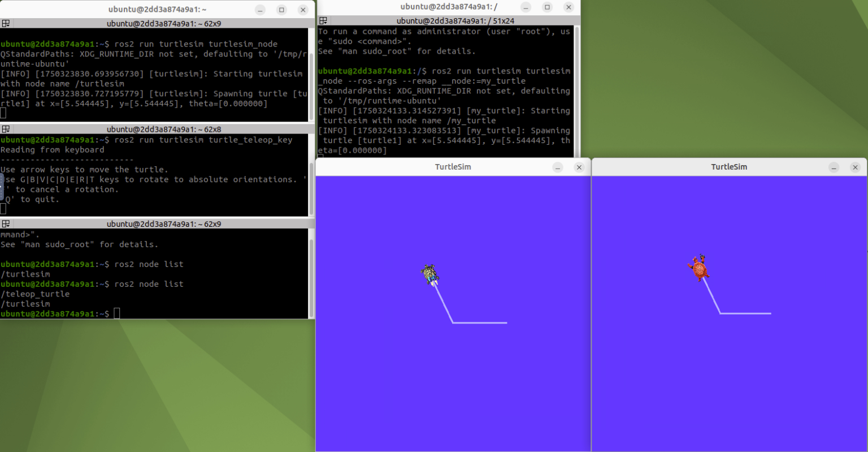Close the left TurtleSim window

(x=579, y=167)
